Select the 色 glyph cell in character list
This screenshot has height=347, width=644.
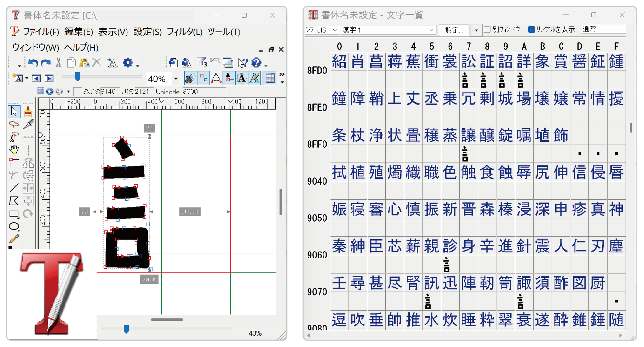point(450,172)
